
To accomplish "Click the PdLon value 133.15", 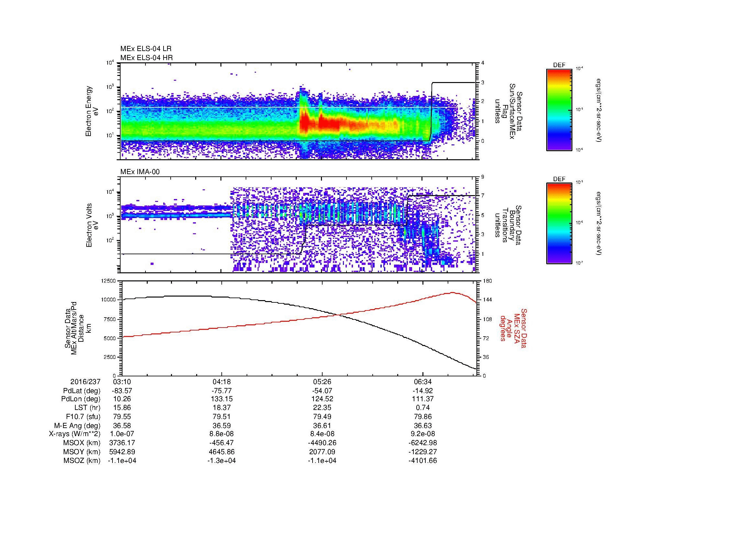I will pyautogui.click(x=222, y=399).
